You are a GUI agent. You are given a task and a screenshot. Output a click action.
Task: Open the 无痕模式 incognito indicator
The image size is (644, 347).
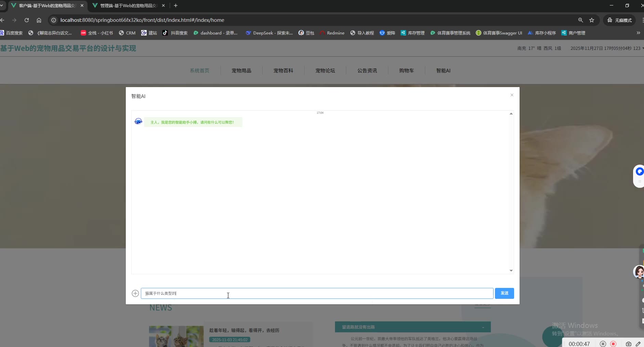tap(619, 20)
